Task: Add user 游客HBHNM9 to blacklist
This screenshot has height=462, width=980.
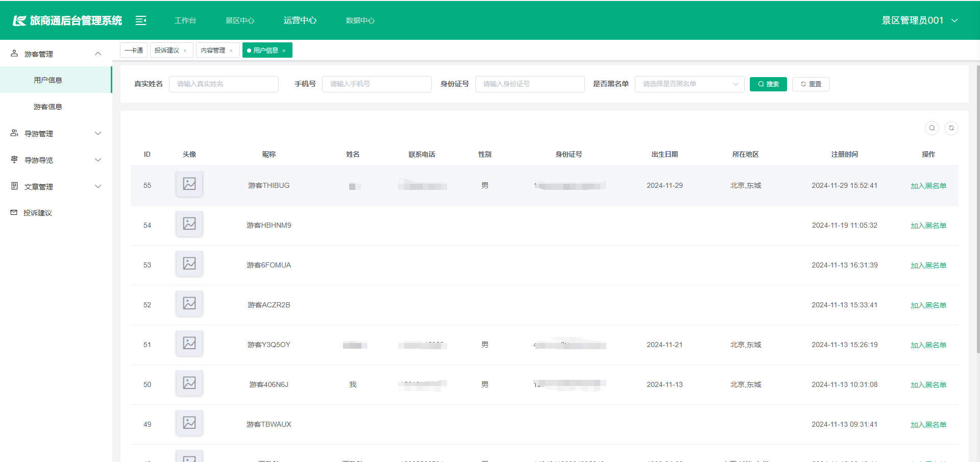Action: point(928,226)
